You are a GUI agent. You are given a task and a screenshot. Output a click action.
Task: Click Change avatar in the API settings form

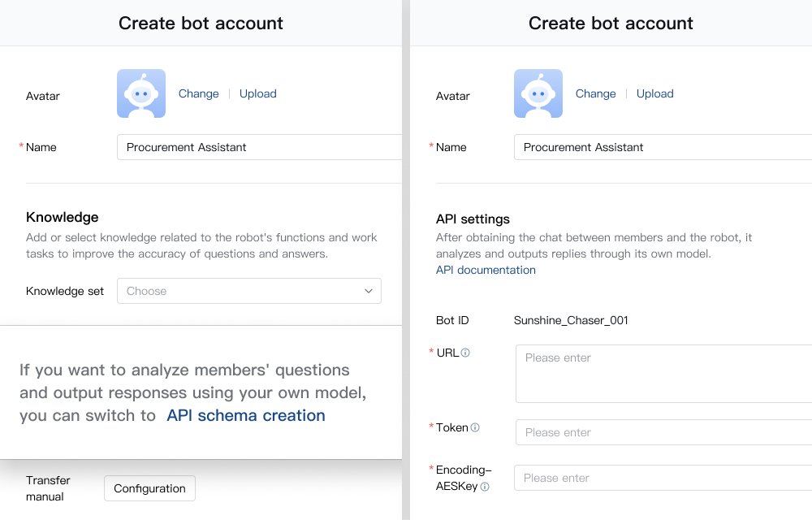tap(596, 93)
